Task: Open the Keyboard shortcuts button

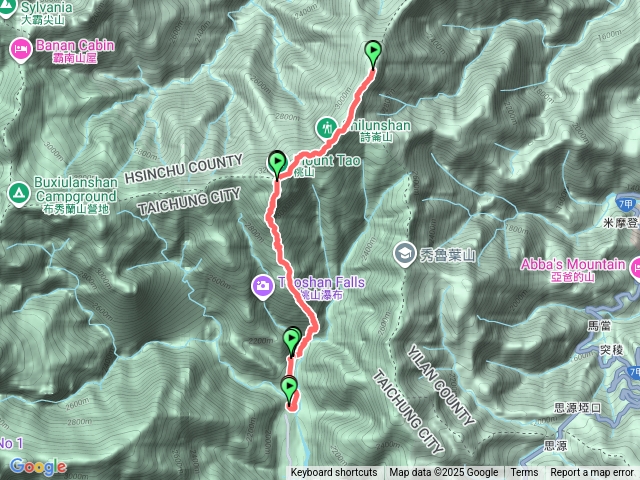Action: [333, 473]
